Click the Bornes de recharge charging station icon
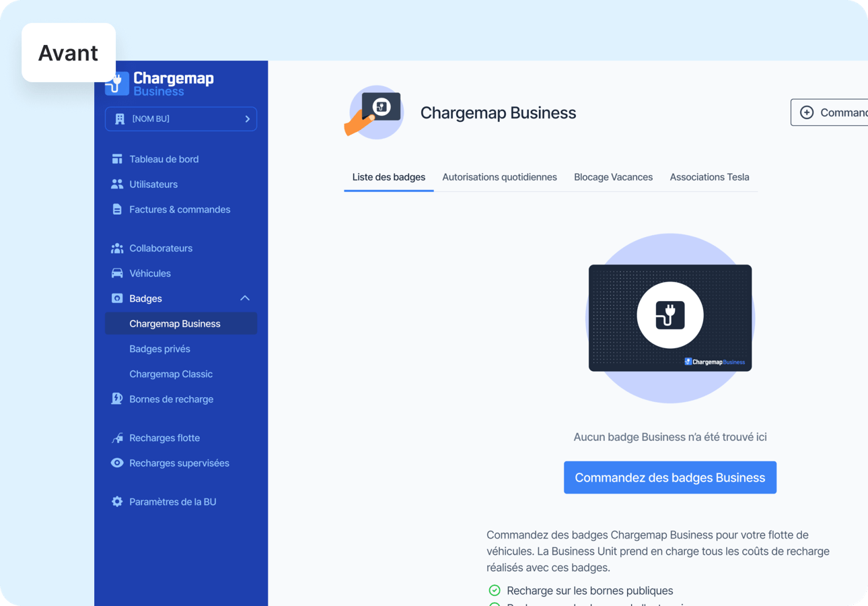Image resolution: width=868 pixels, height=606 pixels. (117, 399)
